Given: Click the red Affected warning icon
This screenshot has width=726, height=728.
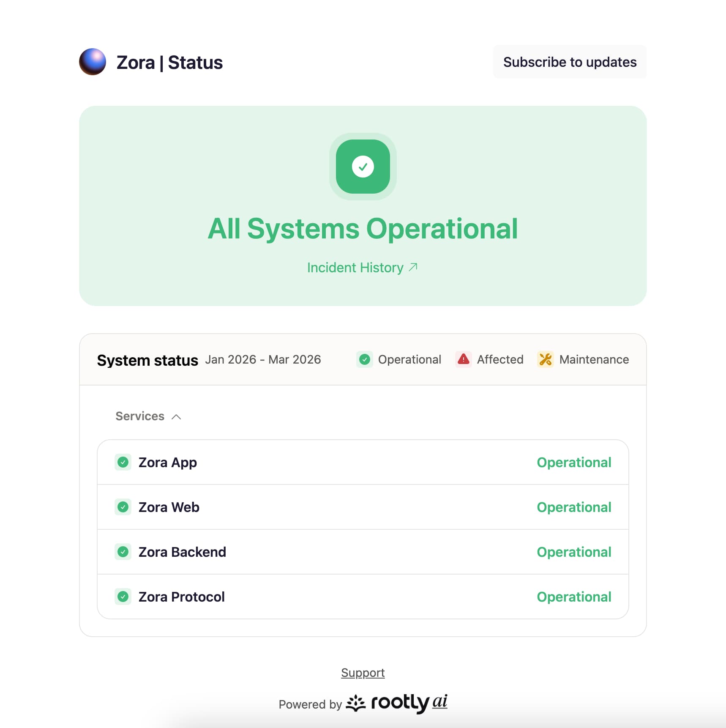Looking at the screenshot, I should click(463, 359).
